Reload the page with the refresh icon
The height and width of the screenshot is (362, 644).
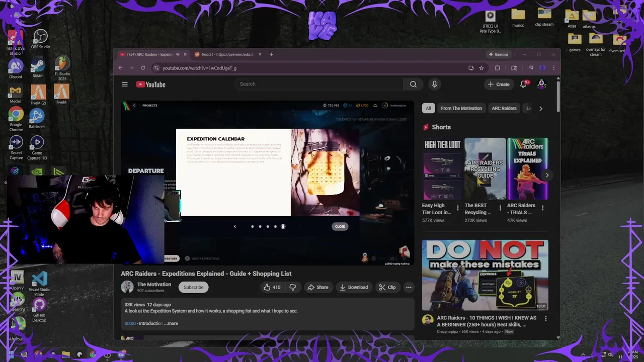coord(143,68)
